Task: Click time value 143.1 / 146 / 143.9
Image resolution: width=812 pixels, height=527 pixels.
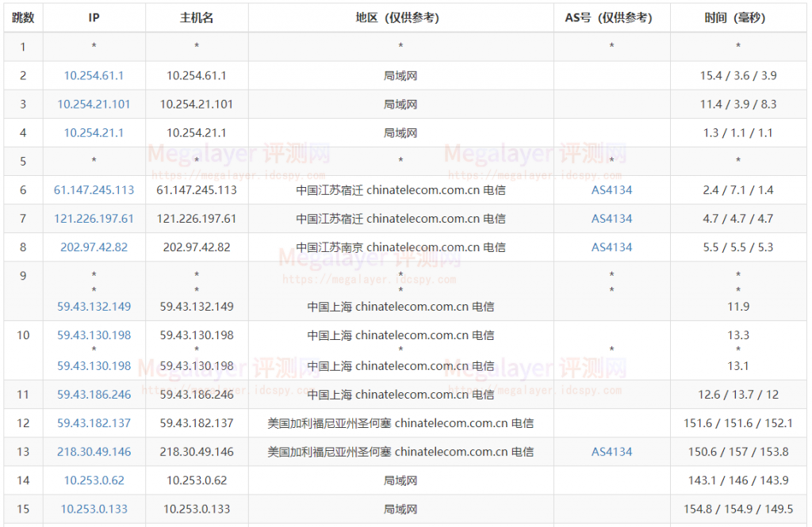Action: (x=738, y=480)
